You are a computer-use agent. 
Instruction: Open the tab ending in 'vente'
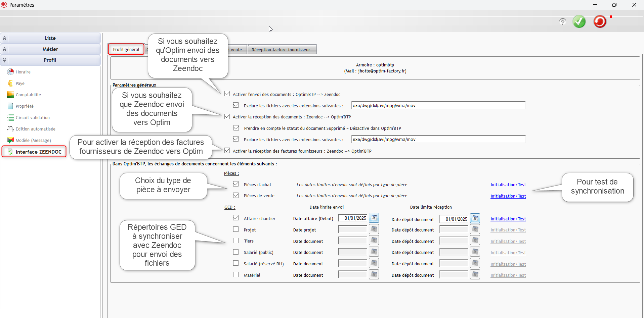[x=237, y=50]
